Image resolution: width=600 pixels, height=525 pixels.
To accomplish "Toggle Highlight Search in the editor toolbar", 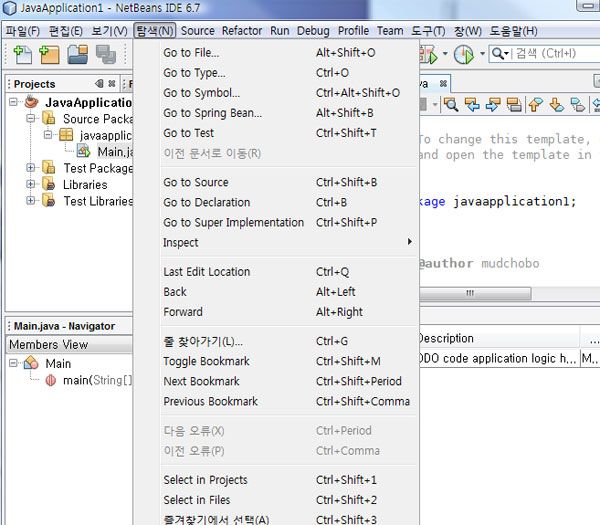I will pos(514,104).
